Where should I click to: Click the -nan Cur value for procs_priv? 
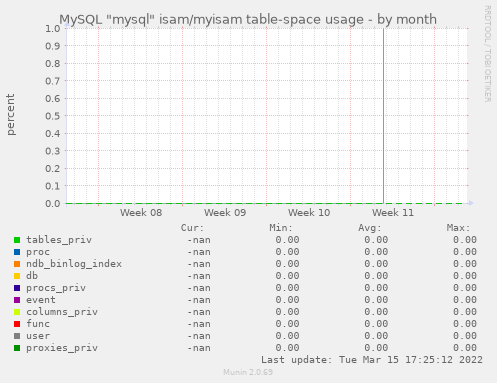[x=199, y=288]
